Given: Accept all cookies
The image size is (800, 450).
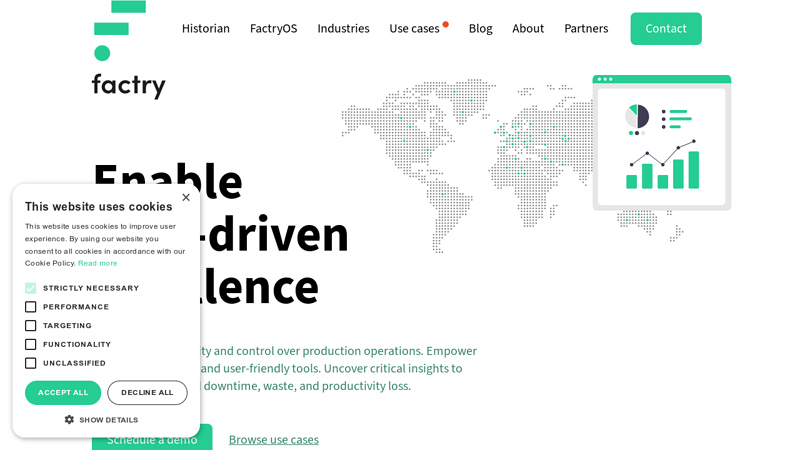Looking at the screenshot, I should point(63,392).
